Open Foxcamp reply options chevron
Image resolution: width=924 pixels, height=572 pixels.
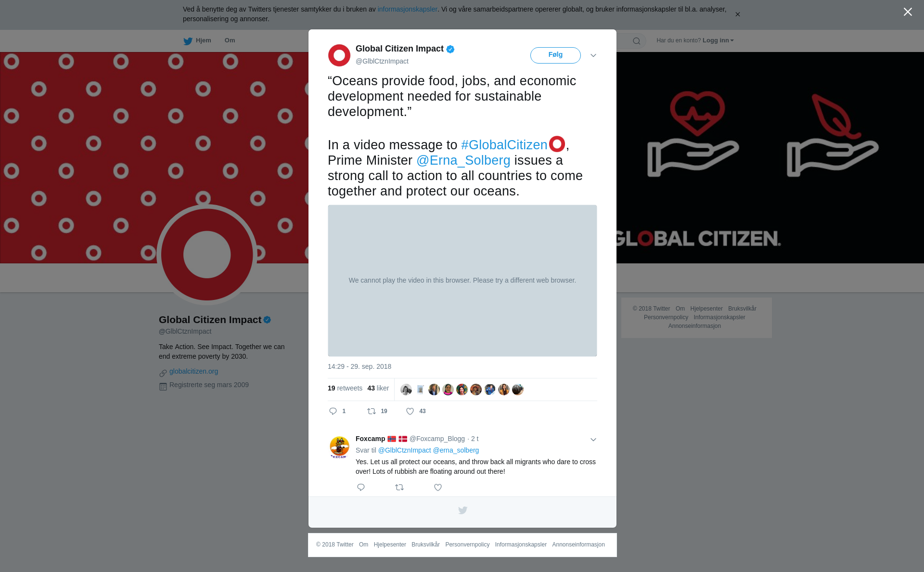point(593,440)
